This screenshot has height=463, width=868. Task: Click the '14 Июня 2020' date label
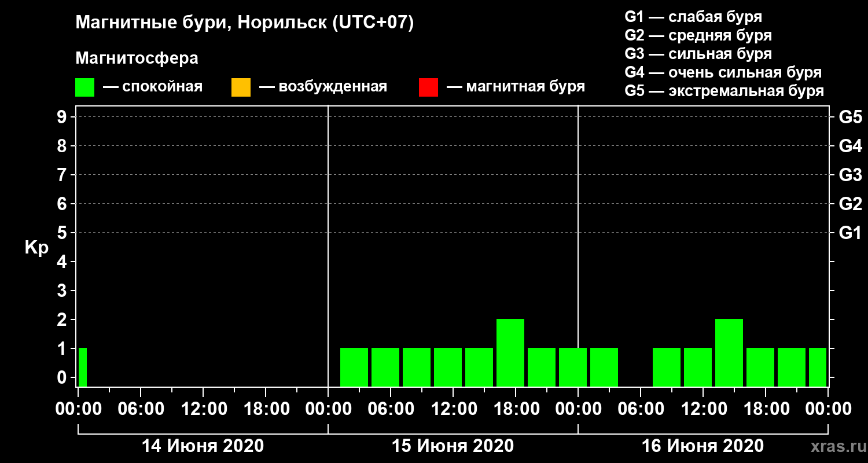pyautogui.click(x=203, y=446)
